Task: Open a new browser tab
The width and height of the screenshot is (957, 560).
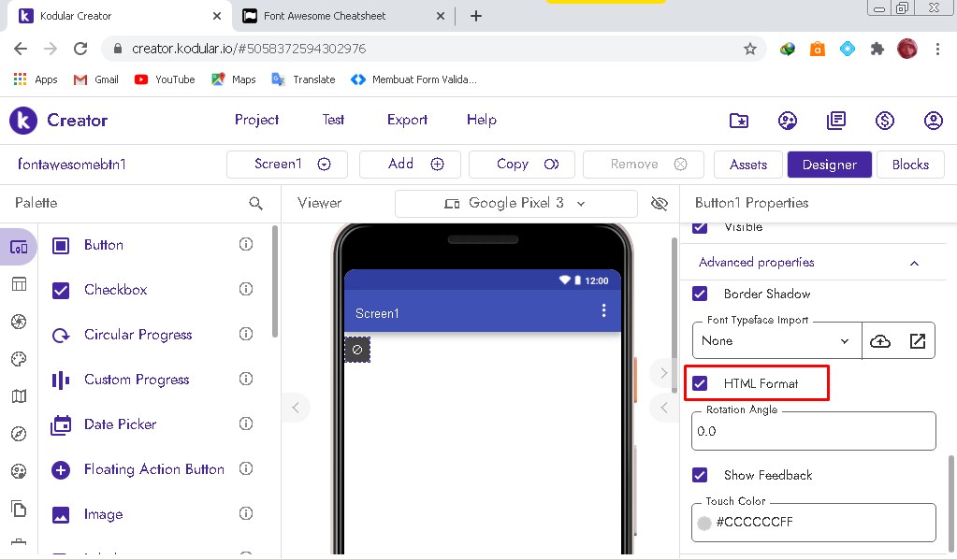Action: tap(476, 17)
